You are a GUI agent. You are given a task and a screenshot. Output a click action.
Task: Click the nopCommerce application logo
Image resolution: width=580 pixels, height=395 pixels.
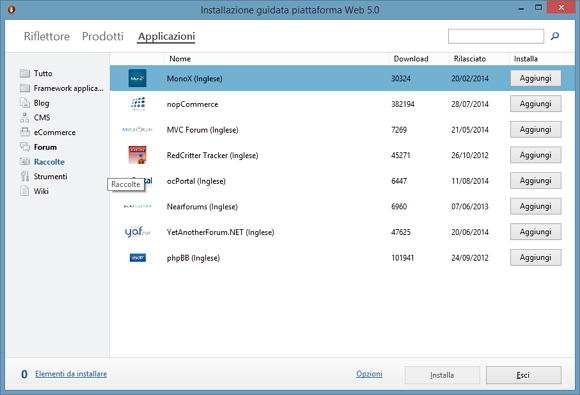point(138,104)
